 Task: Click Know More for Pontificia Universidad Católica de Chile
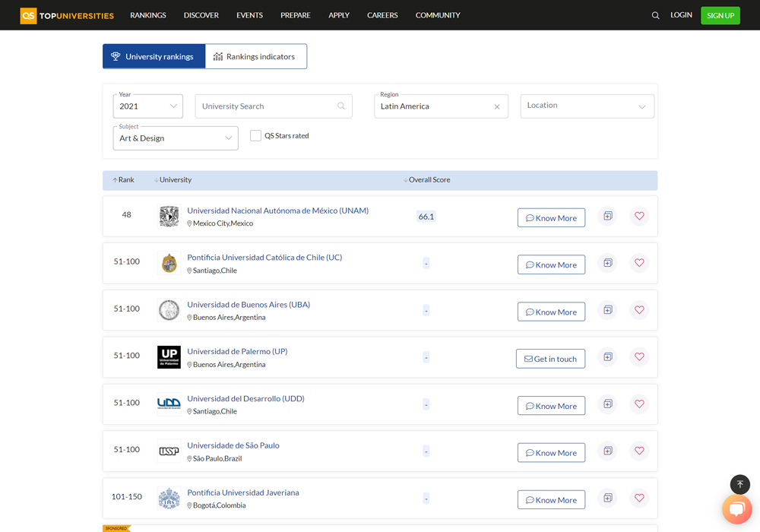pos(551,264)
